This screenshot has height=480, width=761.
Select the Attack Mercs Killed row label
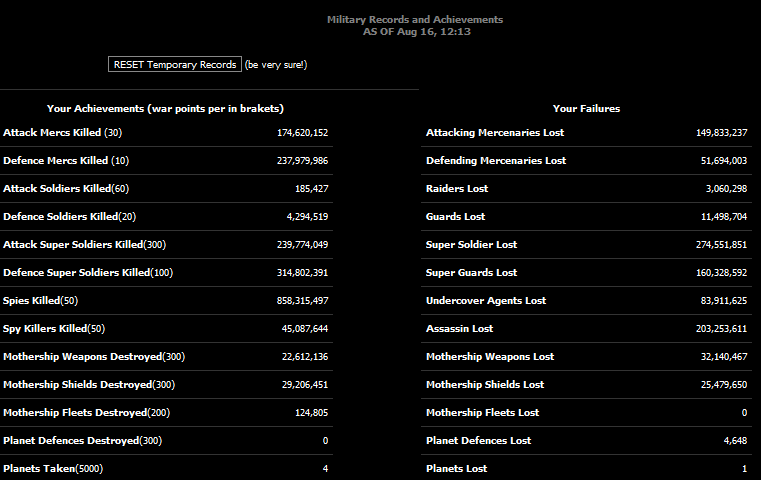tap(62, 132)
